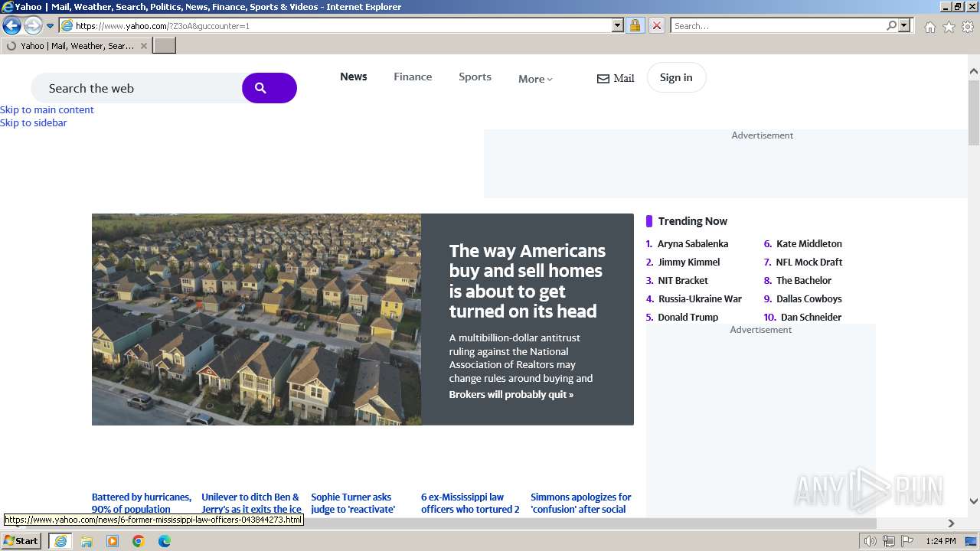Screen dimensions: 980x551
Task: Click the taskbar clock showing 1:24 PM
Action: coord(941,541)
